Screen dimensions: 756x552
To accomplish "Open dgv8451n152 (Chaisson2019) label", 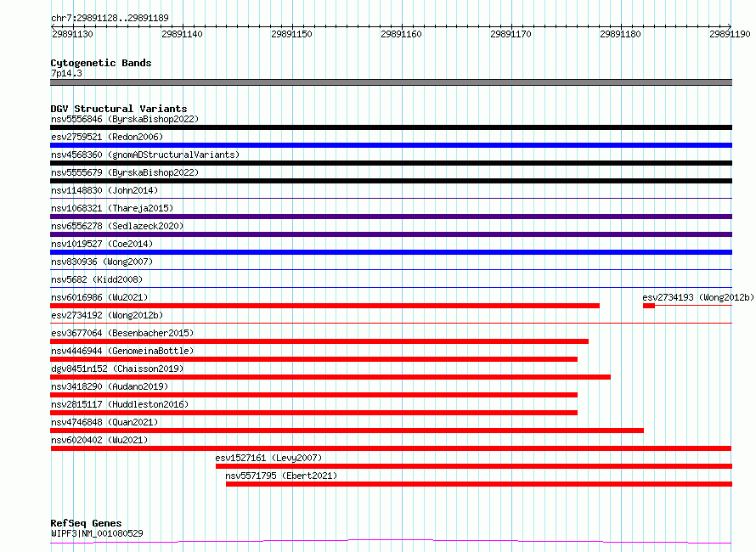I will pos(117,369).
